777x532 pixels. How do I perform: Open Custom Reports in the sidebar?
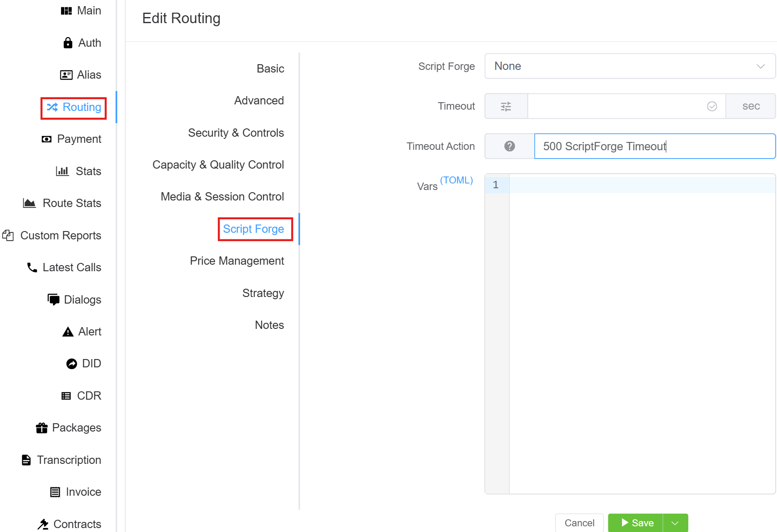point(60,235)
